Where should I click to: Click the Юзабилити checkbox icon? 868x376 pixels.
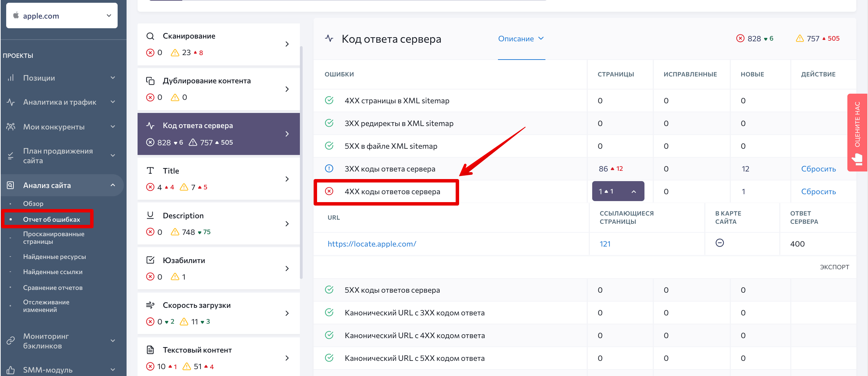tap(150, 260)
